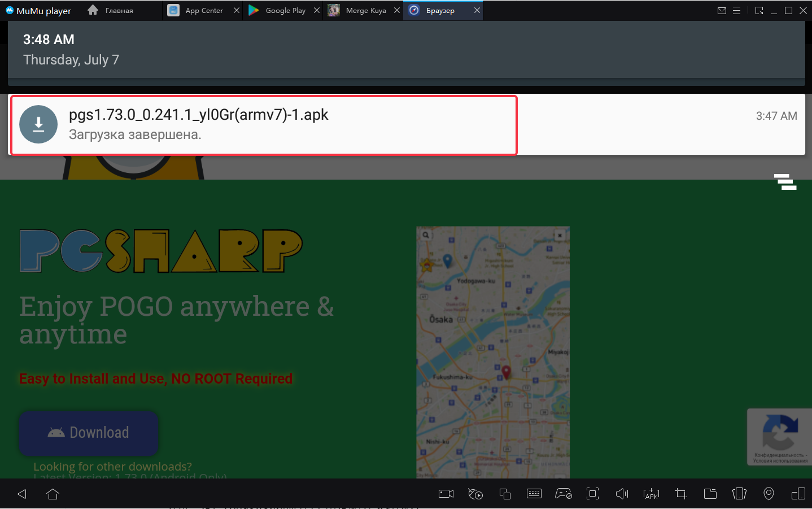Adjust volume with the speaker icon

point(622,494)
